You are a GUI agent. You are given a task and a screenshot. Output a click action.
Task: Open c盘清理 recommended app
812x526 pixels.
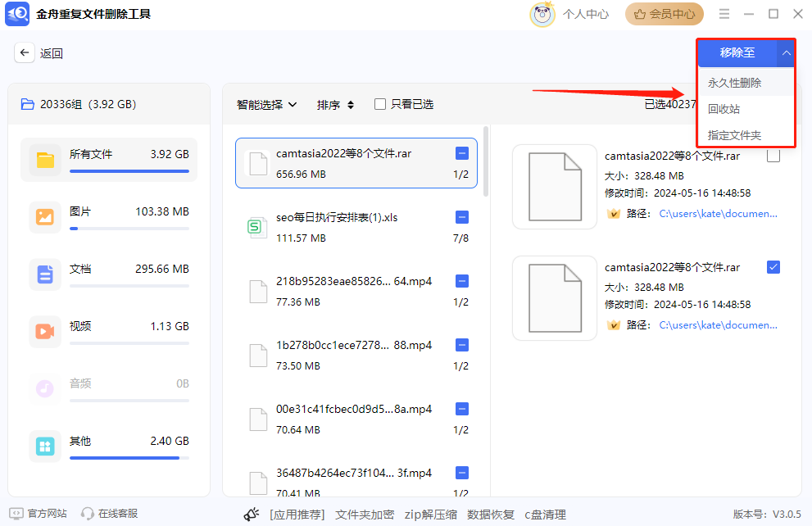click(546, 515)
